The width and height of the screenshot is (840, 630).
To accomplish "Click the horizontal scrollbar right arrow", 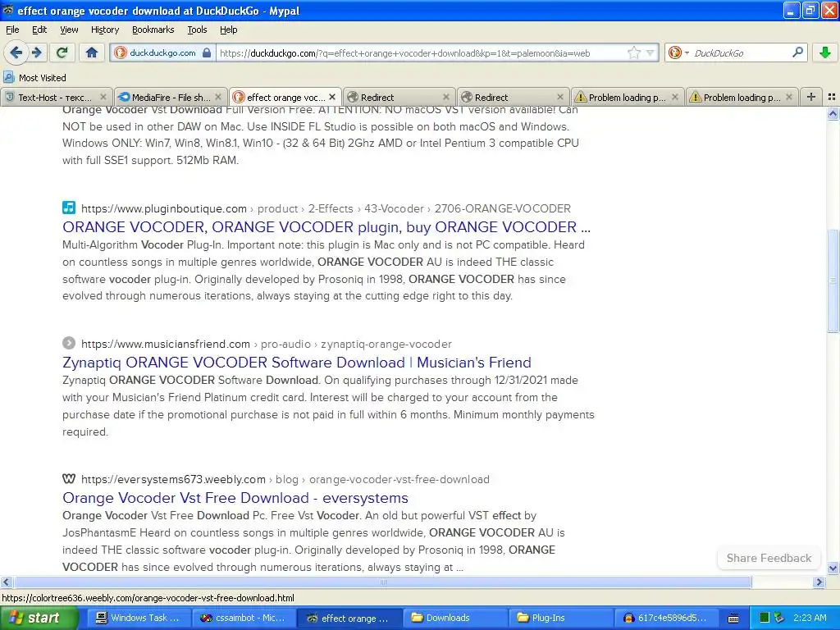I will click(819, 582).
